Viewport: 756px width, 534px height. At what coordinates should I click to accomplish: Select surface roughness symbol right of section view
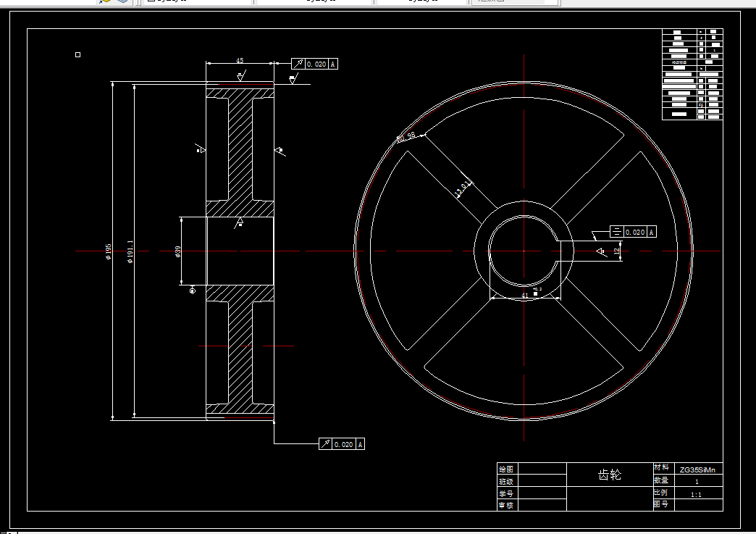click(280, 151)
